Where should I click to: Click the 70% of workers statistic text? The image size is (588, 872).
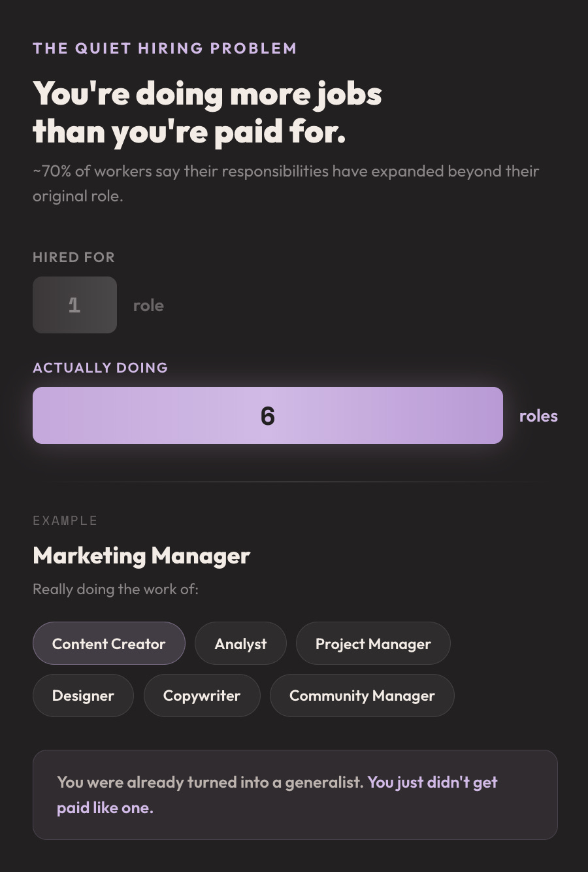286,183
